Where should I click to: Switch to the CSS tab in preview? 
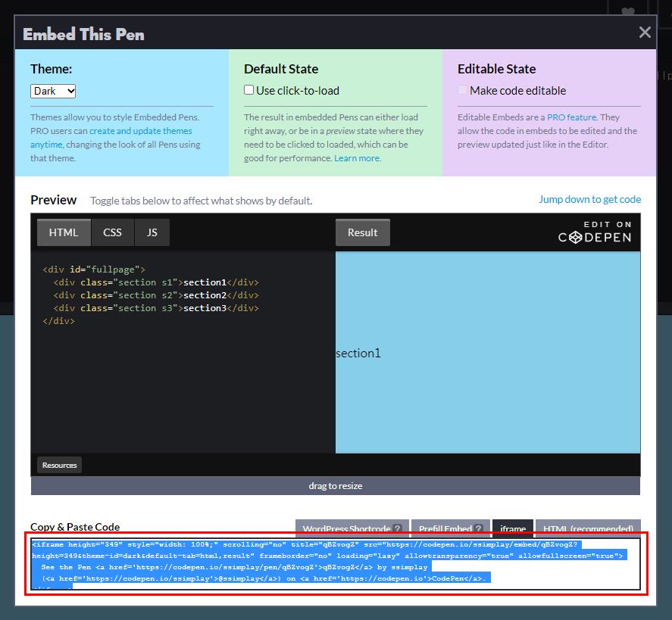point(112,232)
